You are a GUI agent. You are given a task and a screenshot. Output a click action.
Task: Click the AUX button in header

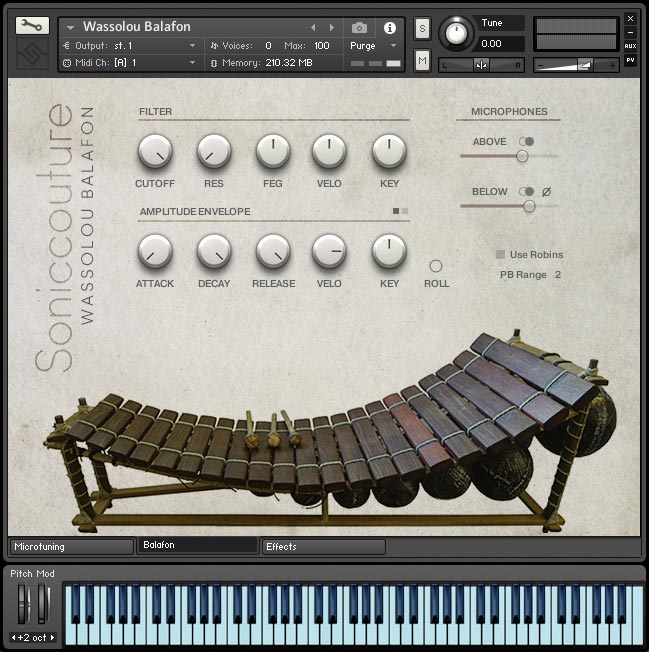630,46
